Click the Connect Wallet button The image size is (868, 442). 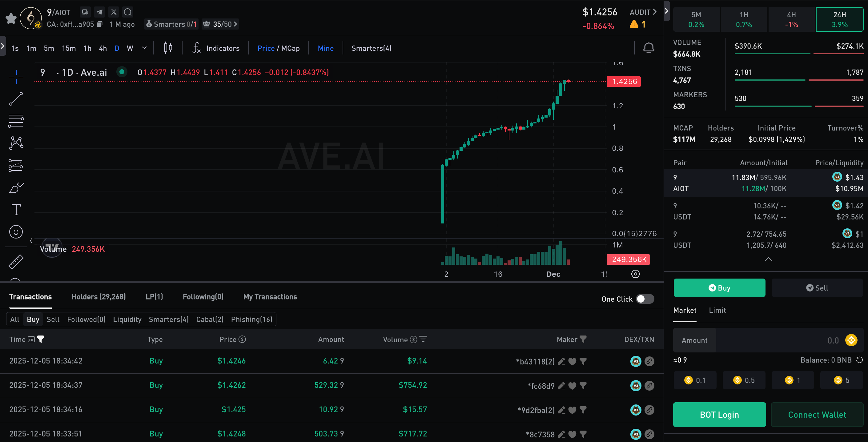[x=817, y=414]
